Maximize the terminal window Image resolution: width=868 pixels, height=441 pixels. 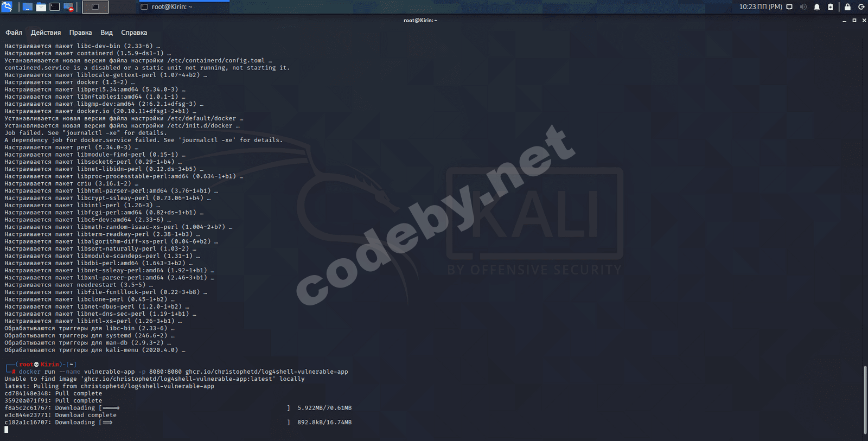tap(854, 21)
